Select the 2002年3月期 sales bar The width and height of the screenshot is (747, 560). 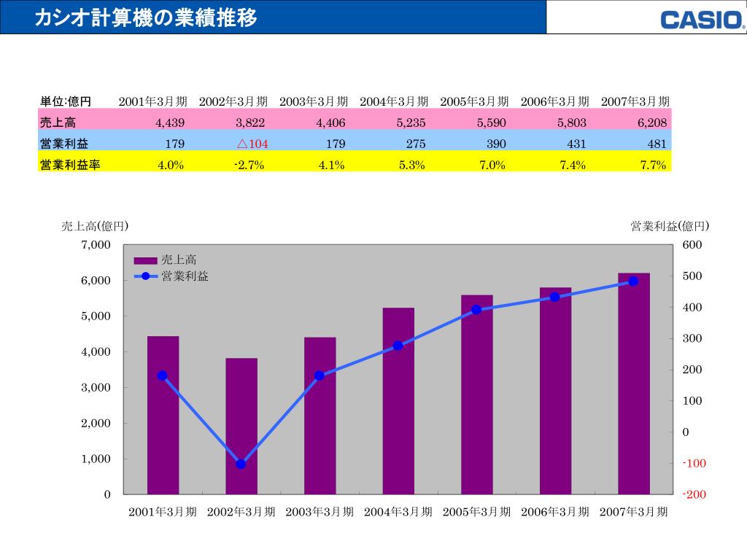[x=241, y=426]
